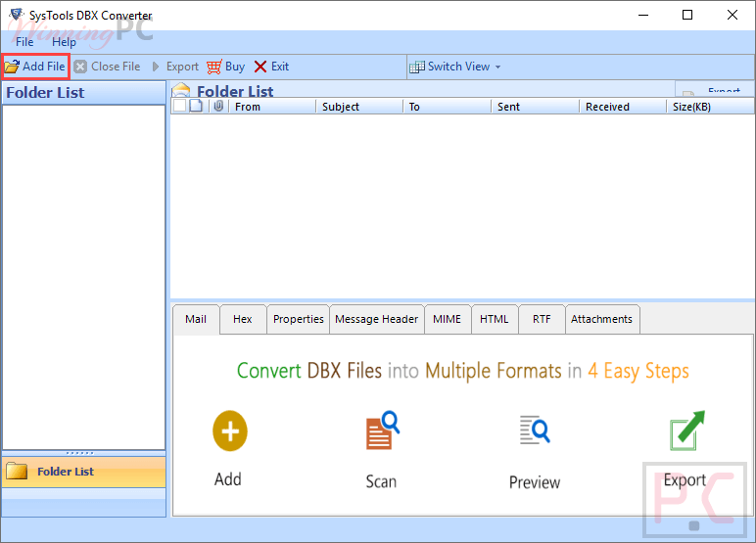
Task: Open the Help menu
Action: click(64, 42)
